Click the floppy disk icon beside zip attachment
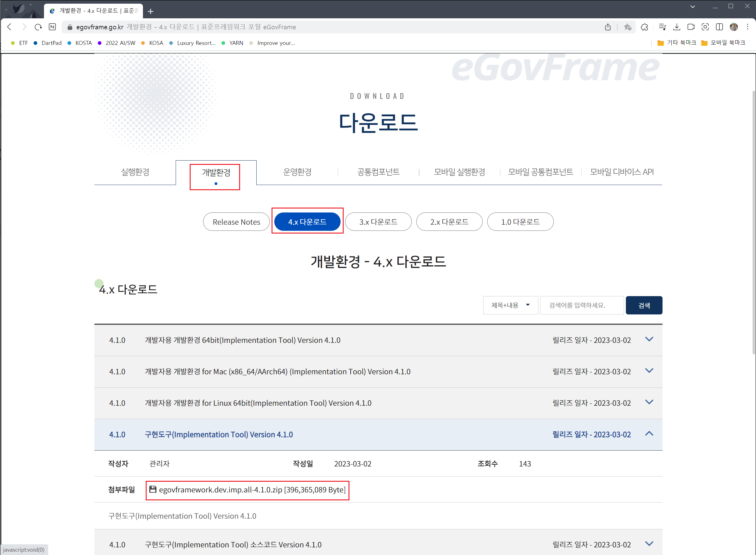Image resolution: width=756 pixels, height=555 pixels. point(153,489)
